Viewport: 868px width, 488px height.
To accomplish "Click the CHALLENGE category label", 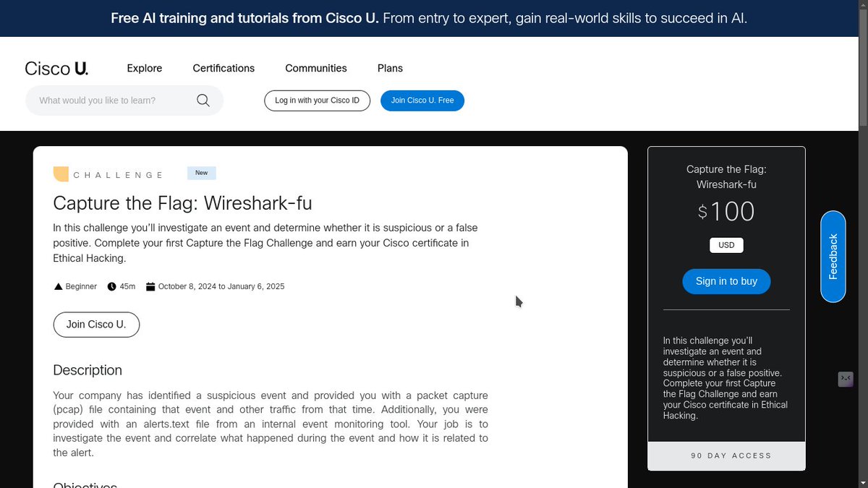I will tap(119, 175).
